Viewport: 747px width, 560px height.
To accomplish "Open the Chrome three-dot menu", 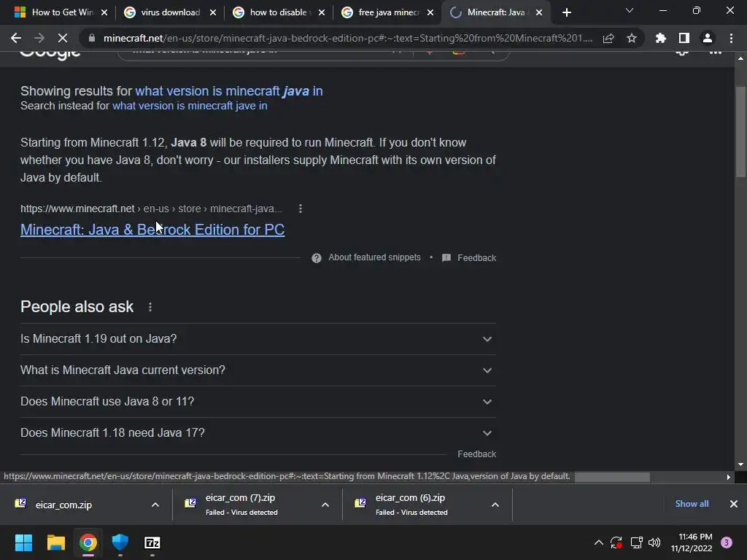I will click(x=731, y=38).
